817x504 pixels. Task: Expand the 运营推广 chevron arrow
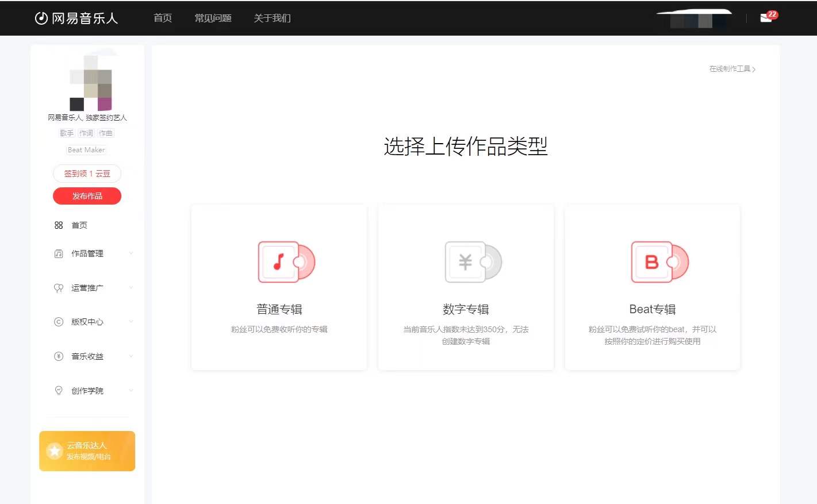click(131, 288)
